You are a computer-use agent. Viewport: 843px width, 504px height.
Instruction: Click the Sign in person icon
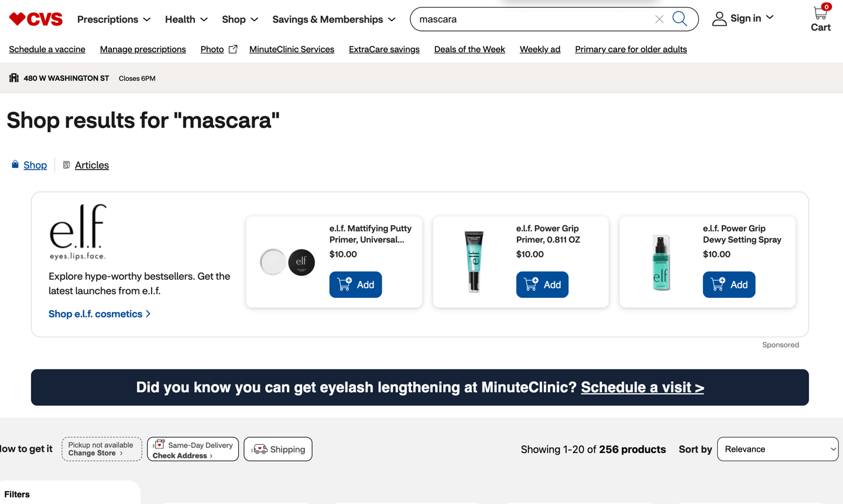click(719, 19)
